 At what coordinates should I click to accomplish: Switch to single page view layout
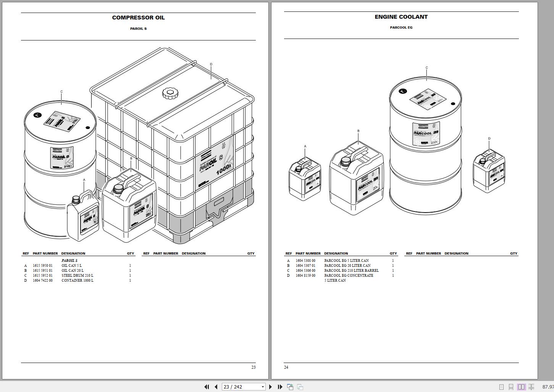(x=502, y=387)
